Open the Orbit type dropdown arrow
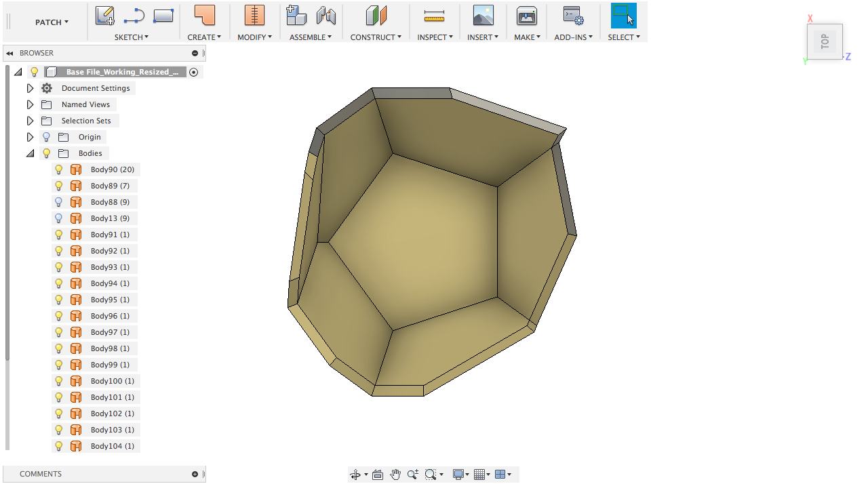The height and width of the screenshot is (484, 868). coord(366,475)
